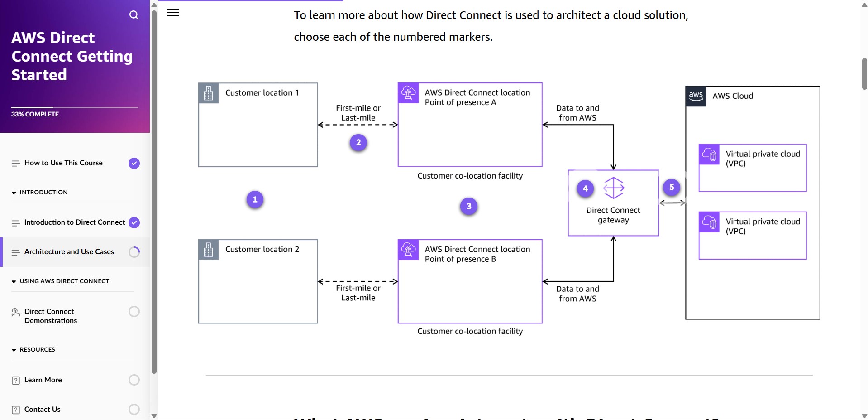Collapse the USING AWS DIRECT CONNECT section
Image resolution: width=868 pixels, height=420 pixels.
click(13, 281)
